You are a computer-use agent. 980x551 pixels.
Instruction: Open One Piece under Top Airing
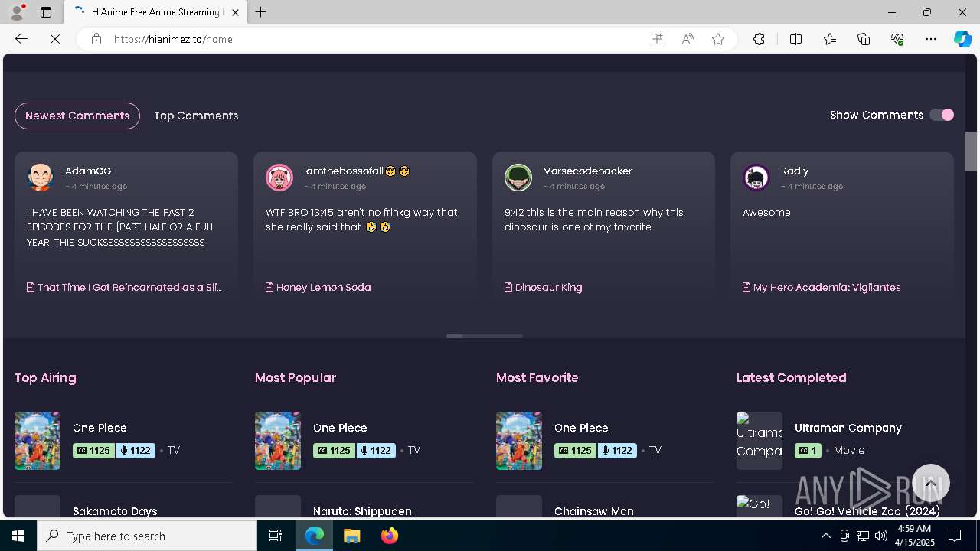[100, 428]
